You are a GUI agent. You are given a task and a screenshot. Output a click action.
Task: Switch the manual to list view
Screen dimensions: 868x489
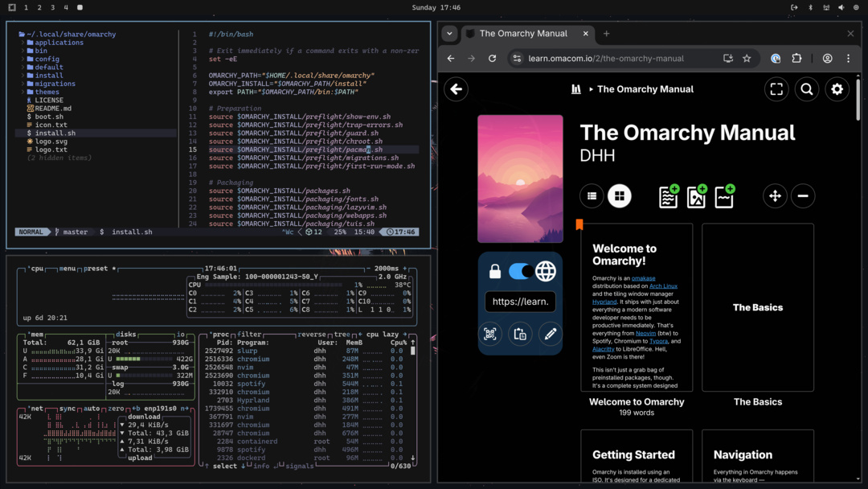pos(592,195)
